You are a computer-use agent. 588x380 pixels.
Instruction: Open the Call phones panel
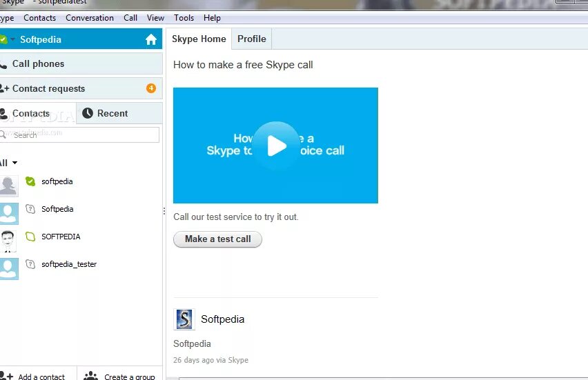tap(81, 63)
